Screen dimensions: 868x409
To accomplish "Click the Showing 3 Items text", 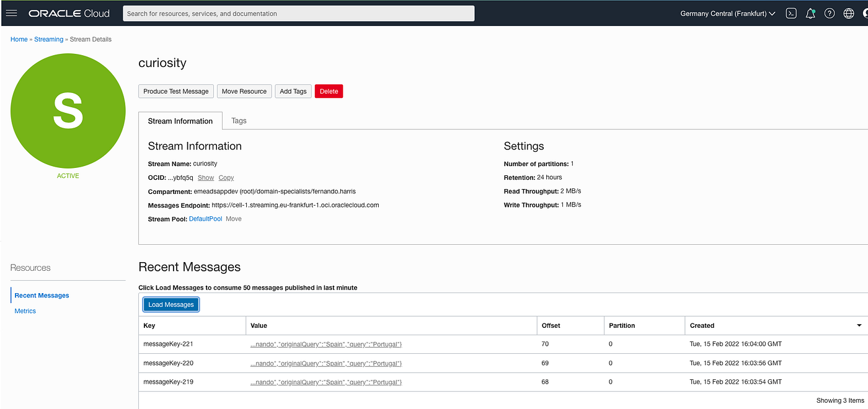I will pyautogui.click(x=840, y=400).
